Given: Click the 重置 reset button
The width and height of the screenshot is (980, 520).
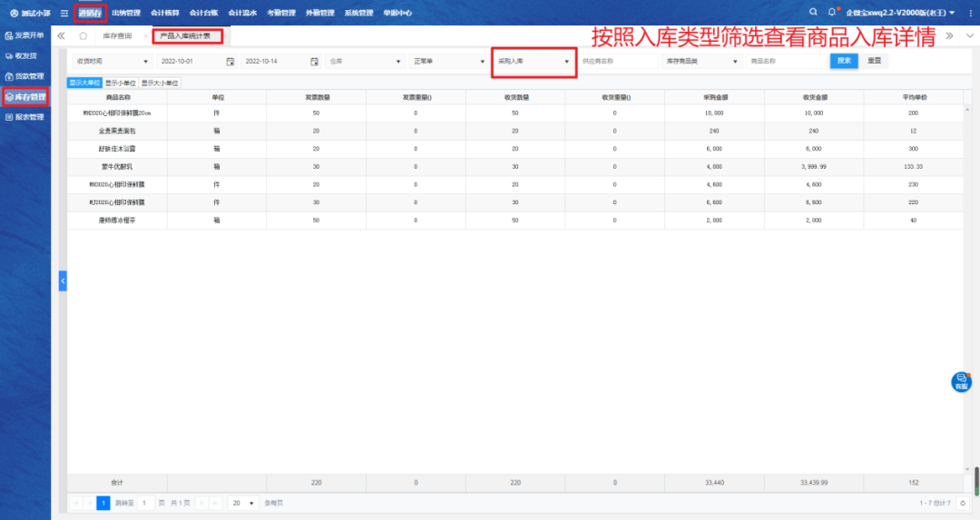Looking at the screenshot, I should click(874, 61).
